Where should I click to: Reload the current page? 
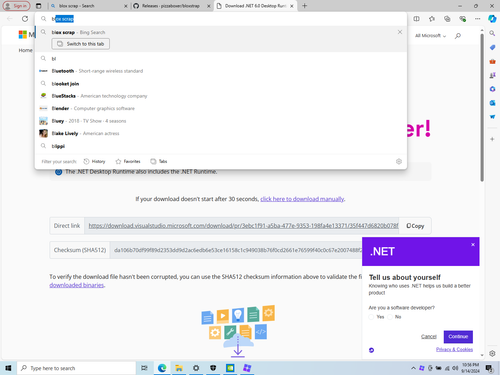[x=25, y=19]
